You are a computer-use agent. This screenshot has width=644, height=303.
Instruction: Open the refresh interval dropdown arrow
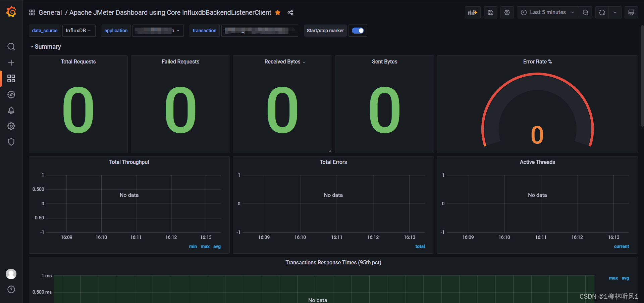tap(615, 12)
